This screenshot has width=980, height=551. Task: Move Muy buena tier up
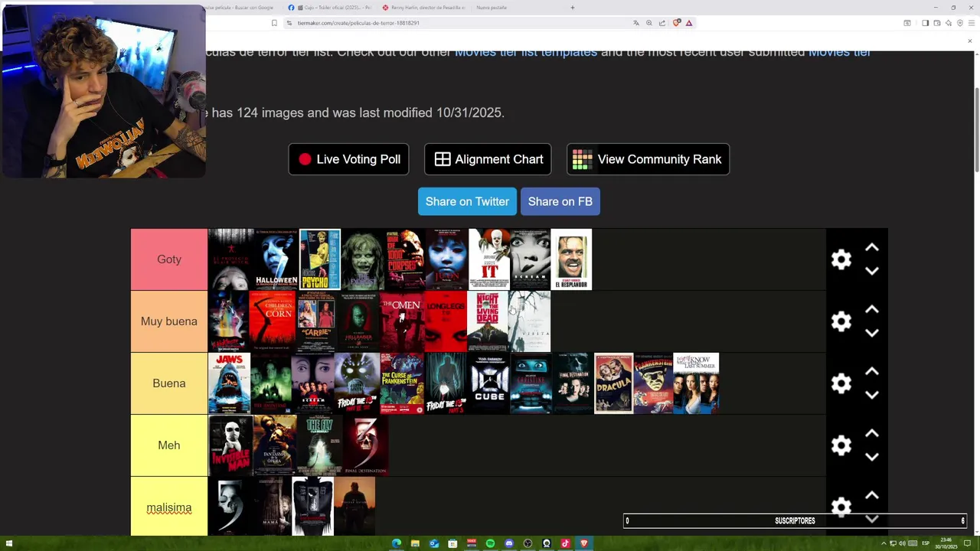871,310
